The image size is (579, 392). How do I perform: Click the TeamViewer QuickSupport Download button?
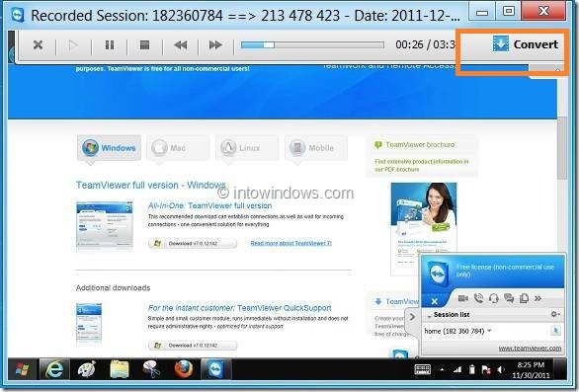pos(193,346)
